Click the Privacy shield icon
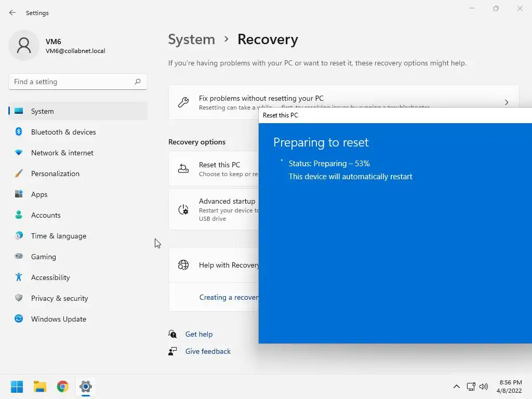 tap(19, 298)
